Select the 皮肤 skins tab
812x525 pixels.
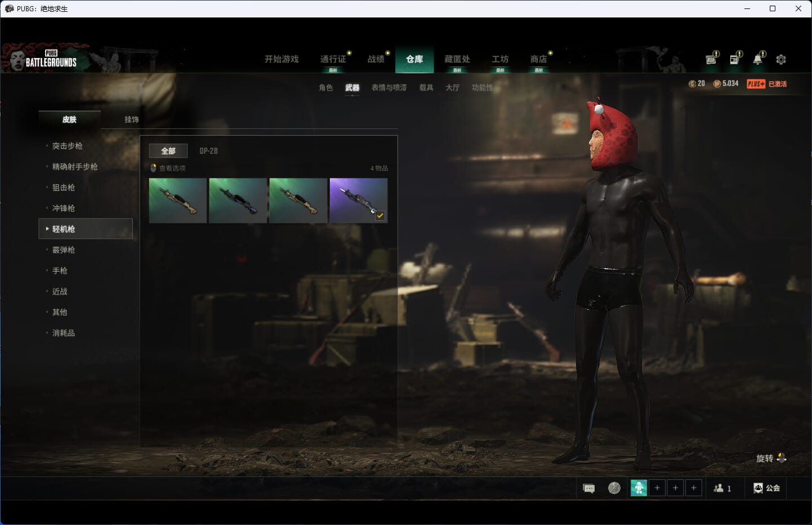click(69, 119)
